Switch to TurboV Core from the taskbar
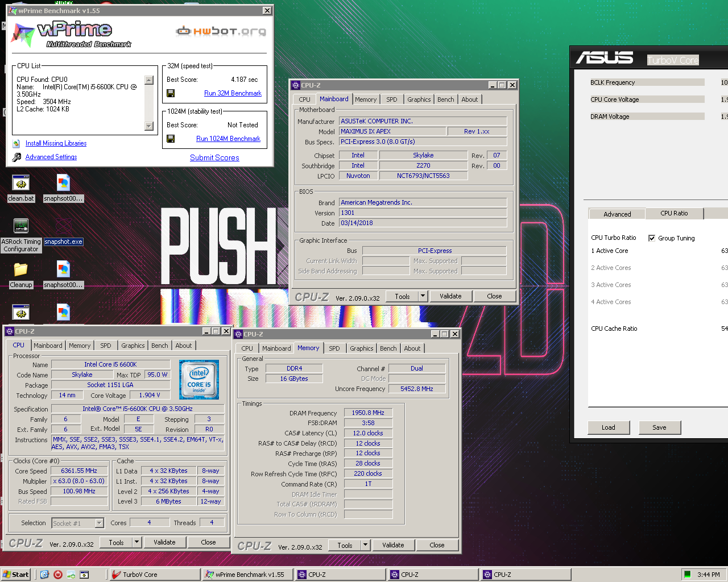The image size is (728, 582). pos(154,575)
